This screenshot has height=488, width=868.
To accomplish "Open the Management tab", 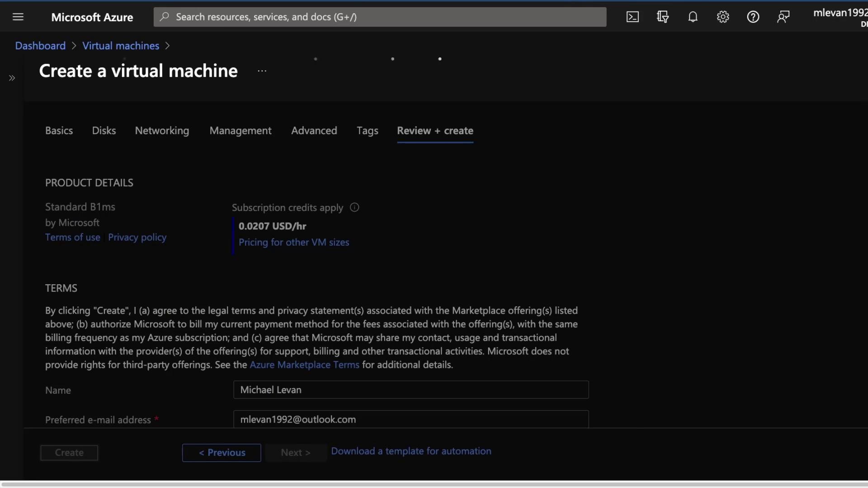I will (241, 131).
